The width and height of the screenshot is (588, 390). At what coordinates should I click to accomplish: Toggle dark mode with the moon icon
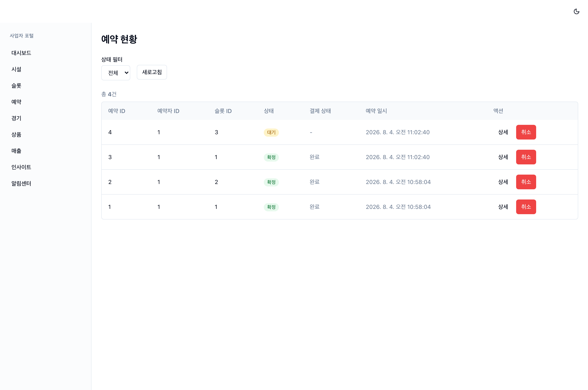coord(576,11)
